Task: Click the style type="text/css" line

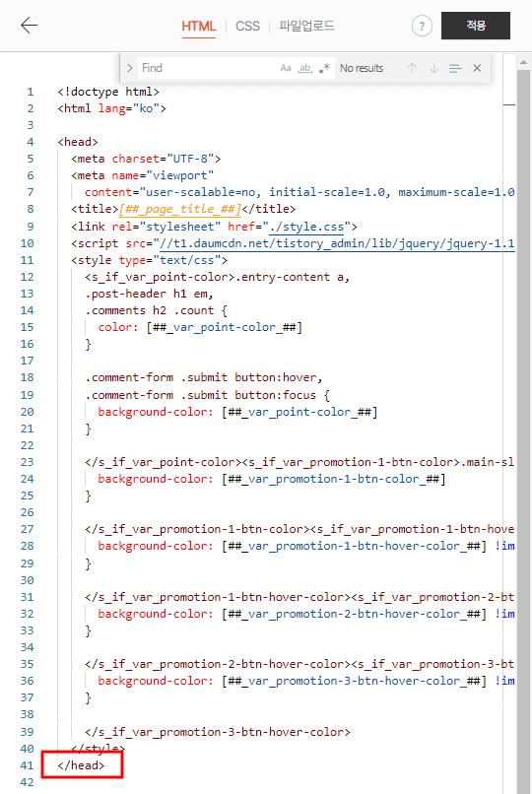Action: [150, 260]
